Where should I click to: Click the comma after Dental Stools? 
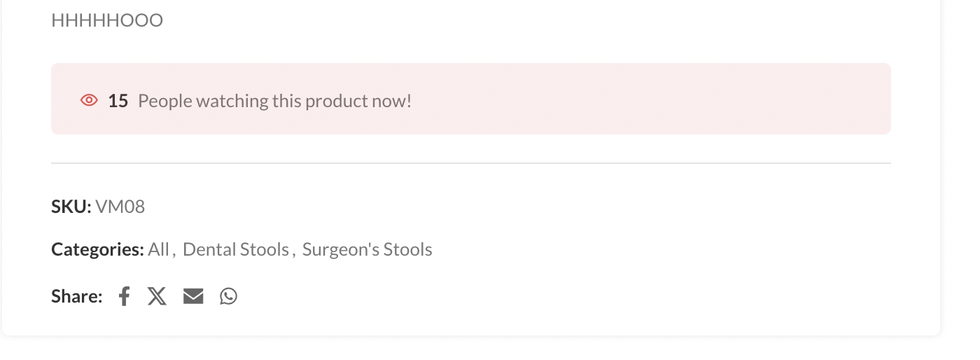point(293,251)
